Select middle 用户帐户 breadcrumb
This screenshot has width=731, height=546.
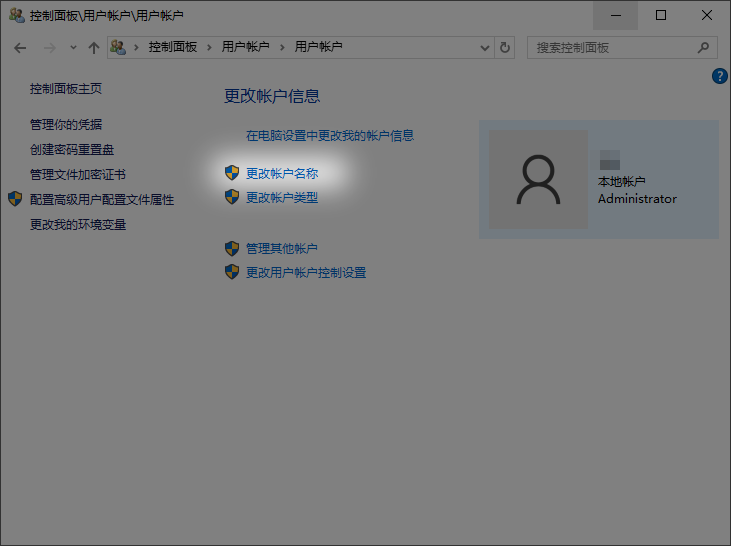(245, 47)
